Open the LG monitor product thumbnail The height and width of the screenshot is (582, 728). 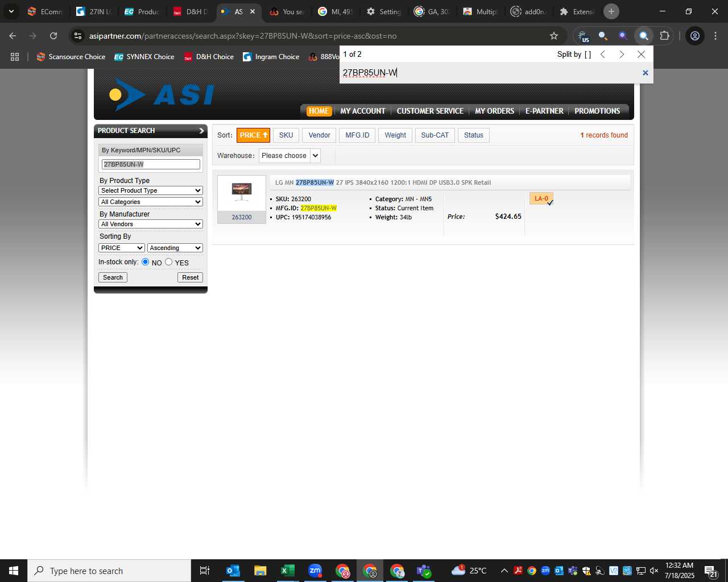242,193
